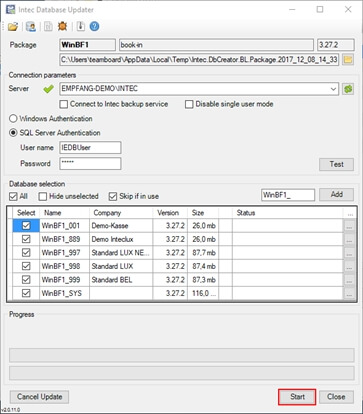Screen dimensions: 363x414
Task: Click the Select column header
Action: [26, 213]
